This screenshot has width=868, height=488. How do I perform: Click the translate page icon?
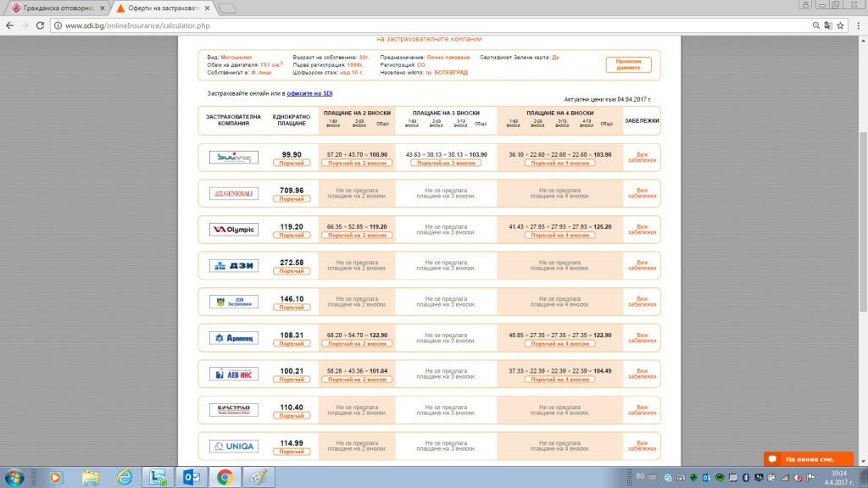[828, 25]
